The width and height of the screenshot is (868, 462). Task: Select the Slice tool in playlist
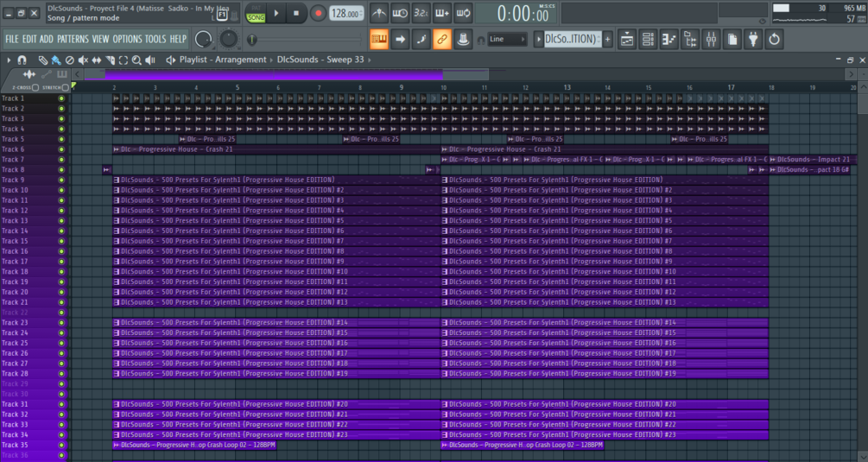pyautogui.click(x=111, y=60)
